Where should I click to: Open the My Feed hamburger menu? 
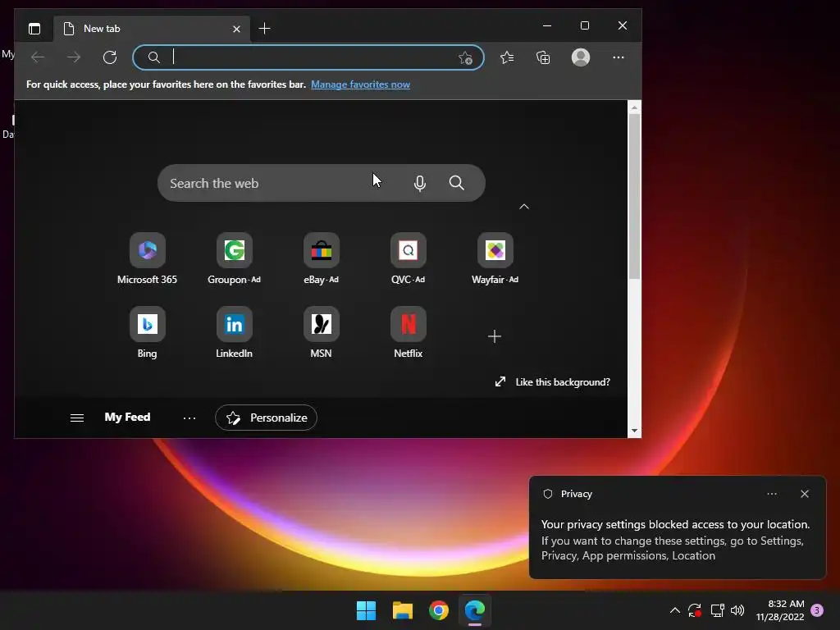tap(76, 418)
